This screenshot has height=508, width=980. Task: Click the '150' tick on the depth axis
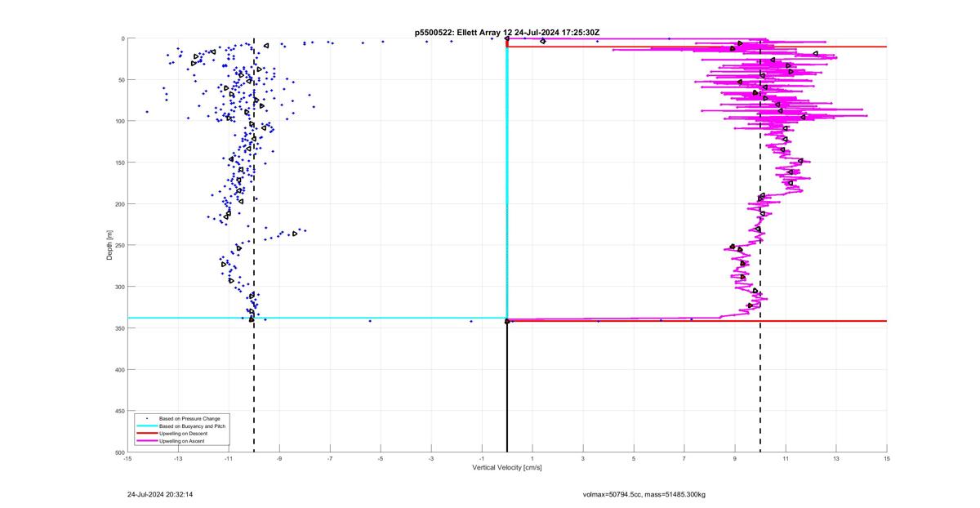[118, 163]
